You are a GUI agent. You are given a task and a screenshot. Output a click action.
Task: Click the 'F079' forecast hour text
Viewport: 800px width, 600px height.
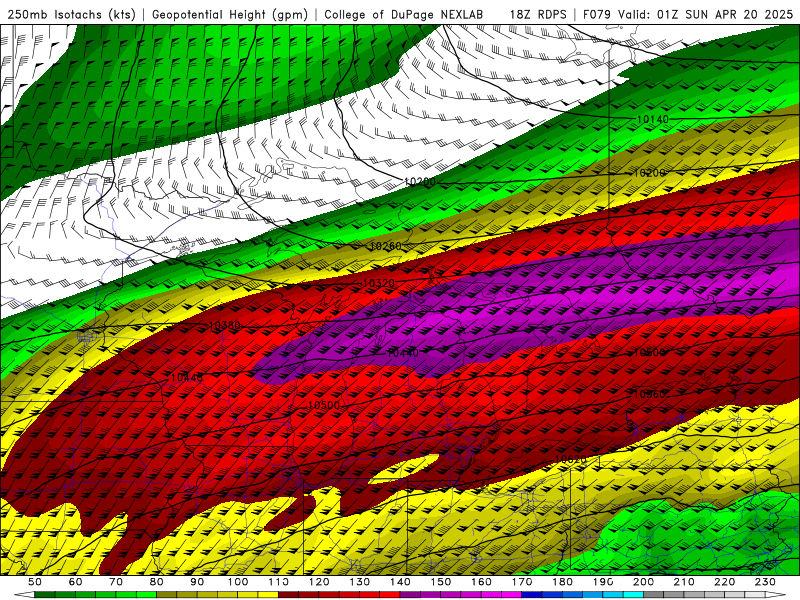tap(596, 14)
